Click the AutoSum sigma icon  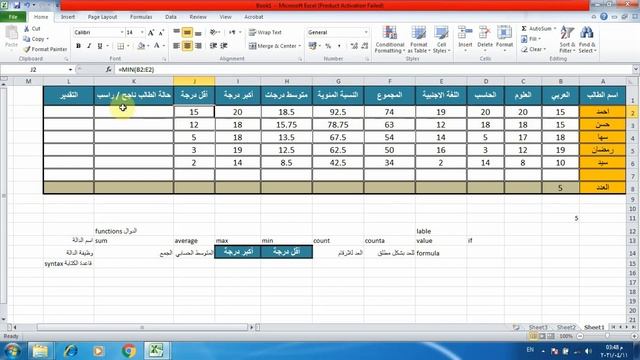pos(524,29)
